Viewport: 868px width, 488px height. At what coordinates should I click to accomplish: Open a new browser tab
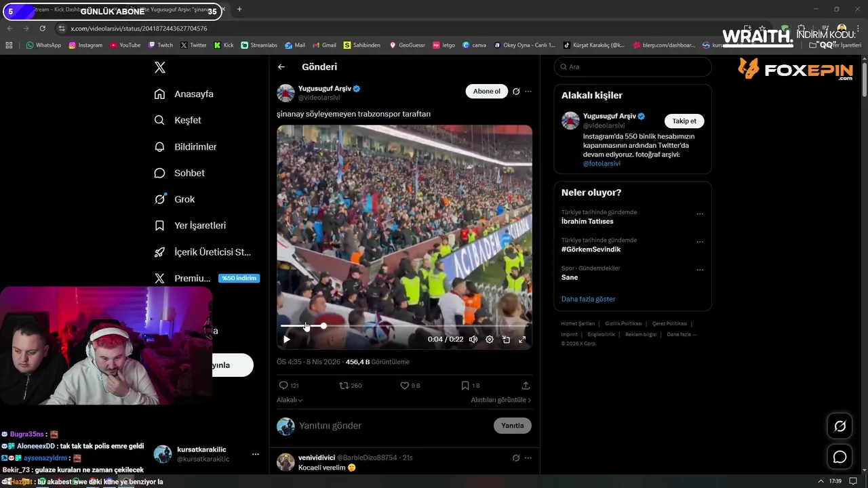tap(239, 9)
